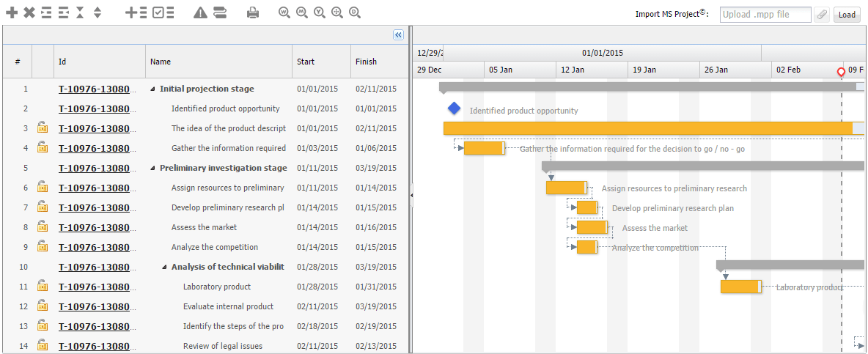Open the T-10976 Id link in row 1
The width and height of the screenshot is (868, 354).
coord(96,89)
